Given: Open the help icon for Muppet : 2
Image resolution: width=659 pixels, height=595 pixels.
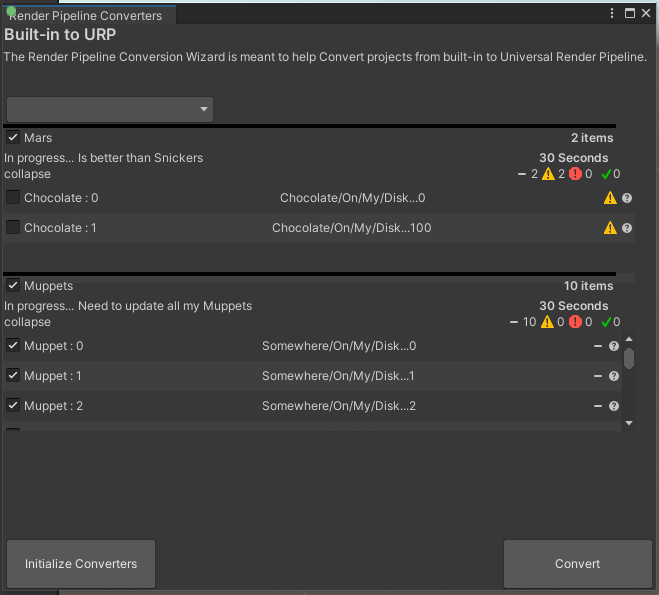Looking at the screenshot, I should [x=614, y=406].
